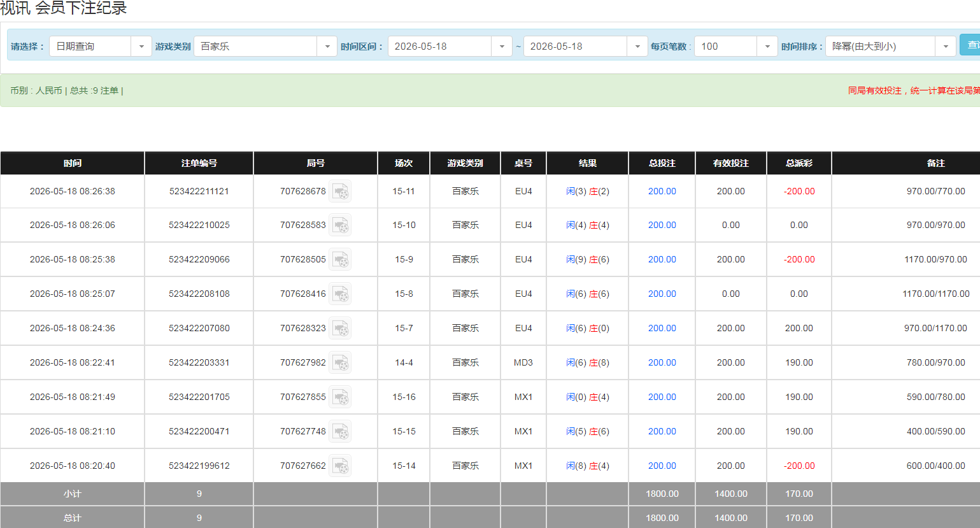Select bet number 523422201705

click(x=199, y=397)
